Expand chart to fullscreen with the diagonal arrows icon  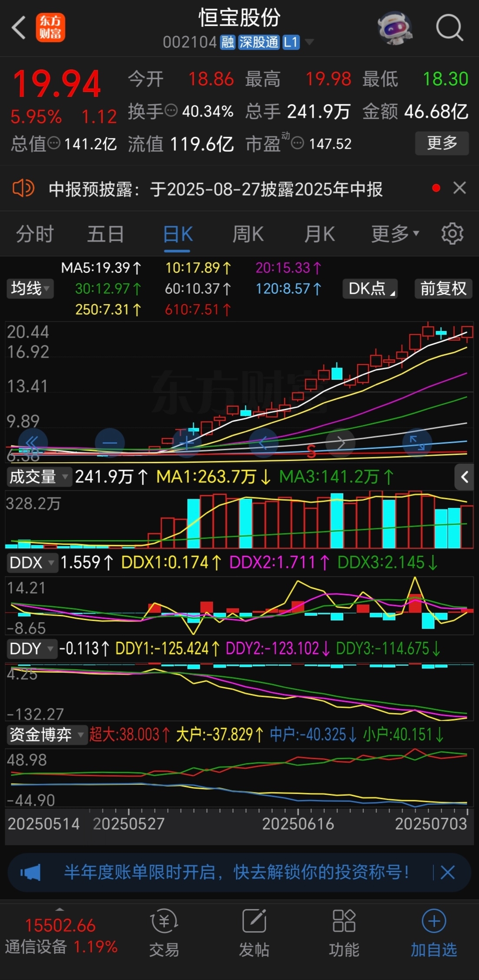[417, 443]
